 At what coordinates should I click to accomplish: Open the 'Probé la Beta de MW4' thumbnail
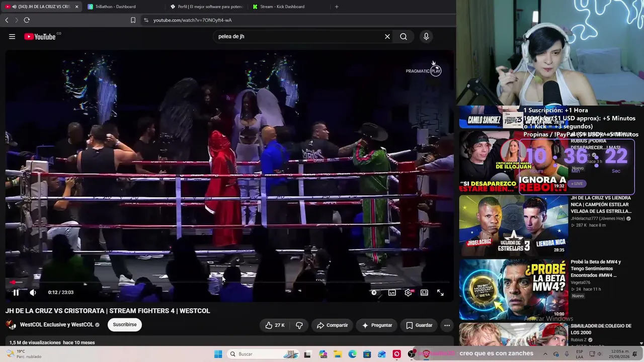coord(514,289)
